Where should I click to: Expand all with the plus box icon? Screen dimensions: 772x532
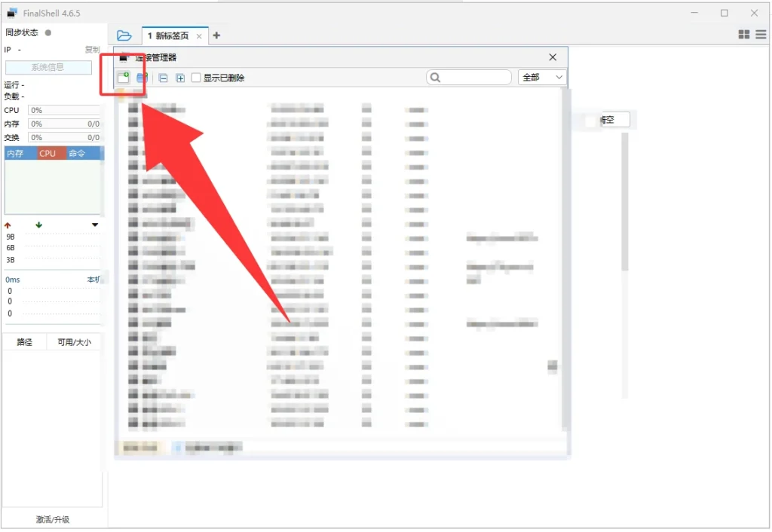[180, 78]
